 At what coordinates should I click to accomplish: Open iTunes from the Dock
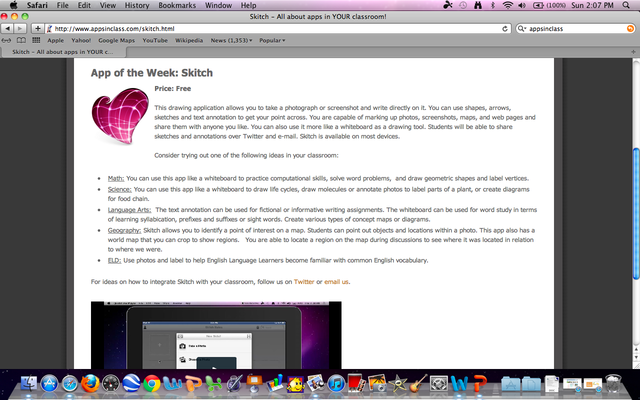(x=336, y=384)
